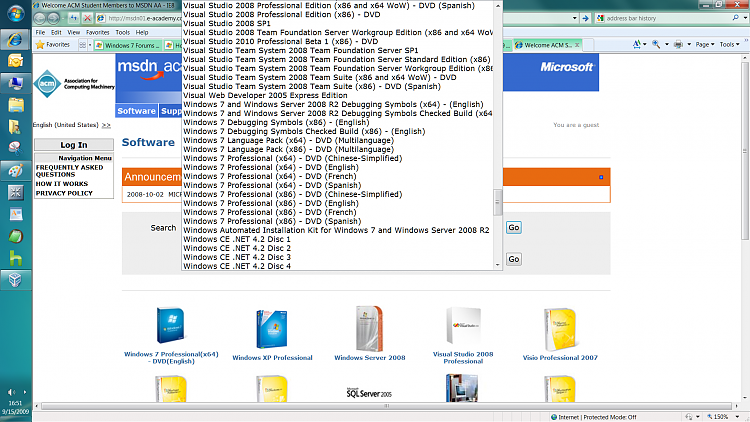Open the Windows XP Professional link
The image size is (750, 422).
(x=272, y=358)
